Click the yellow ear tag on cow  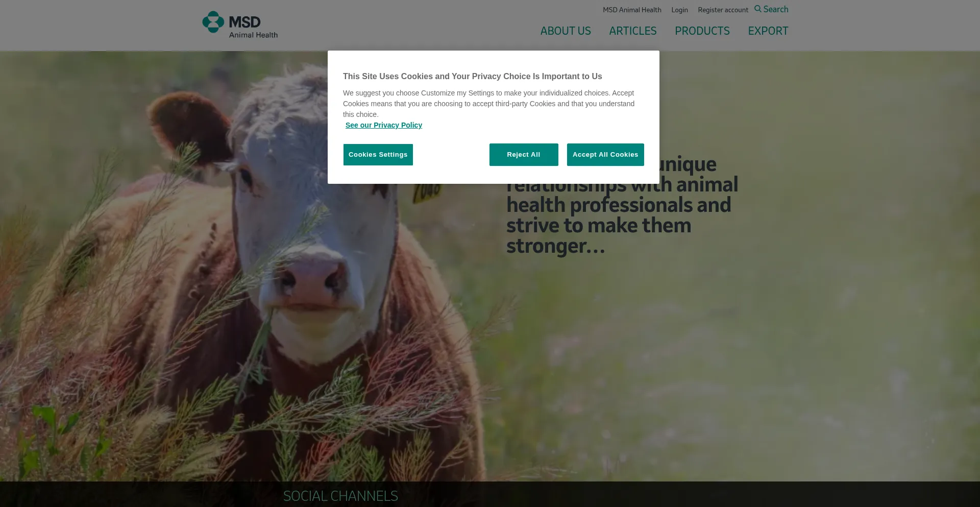click(x=427, y=192)
